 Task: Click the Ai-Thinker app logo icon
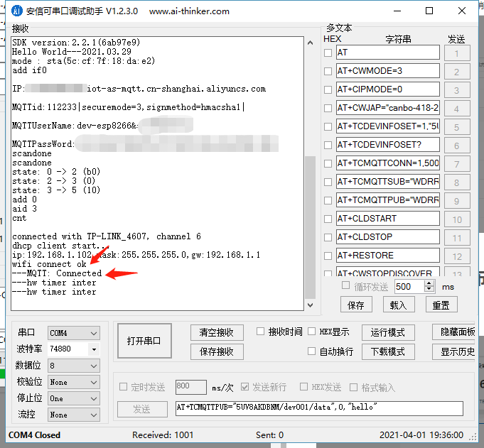pyautogui.click(x=16, y=11)
